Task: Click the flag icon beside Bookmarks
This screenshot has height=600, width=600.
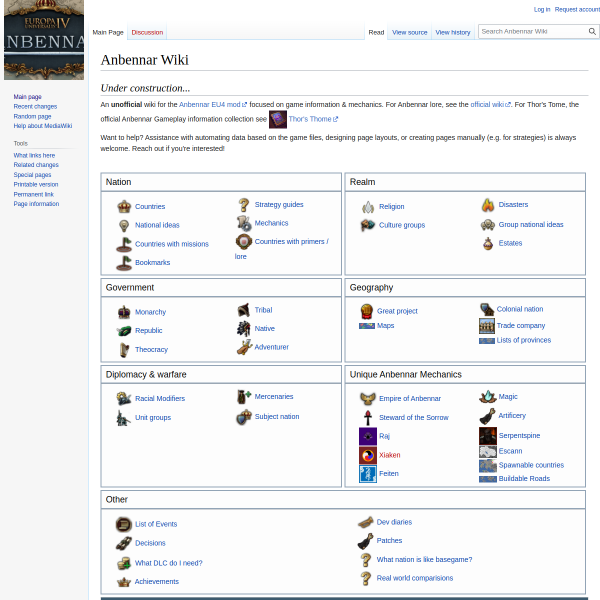Action: tap(124, 263)
